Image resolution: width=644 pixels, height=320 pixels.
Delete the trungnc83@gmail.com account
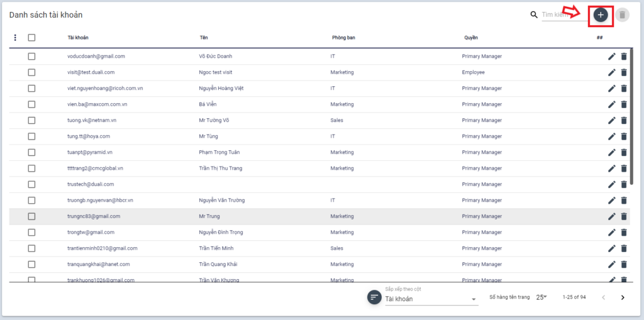(624, 216)
